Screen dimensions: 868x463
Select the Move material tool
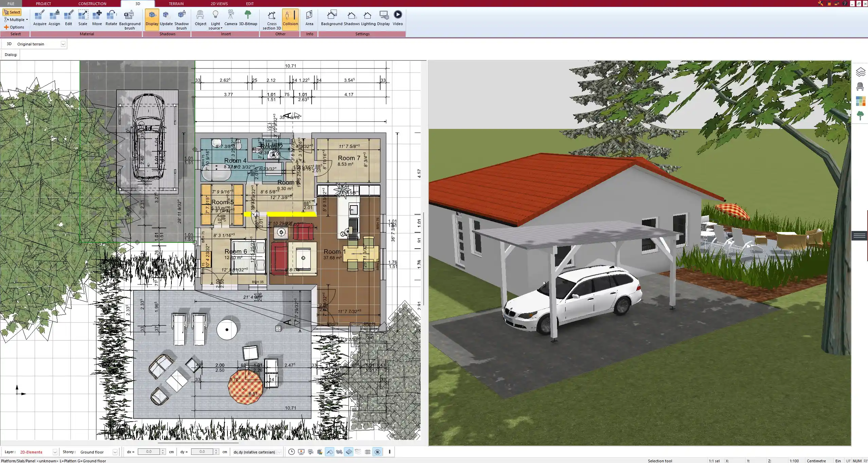97,18
